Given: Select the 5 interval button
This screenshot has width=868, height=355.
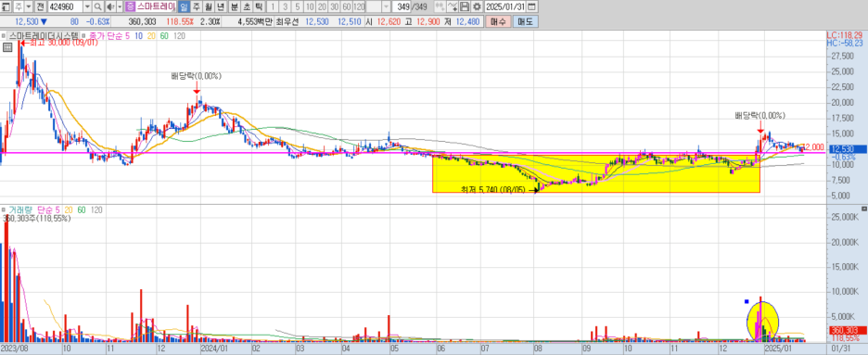Looking at the screenshot, I should tap(298, 6).
